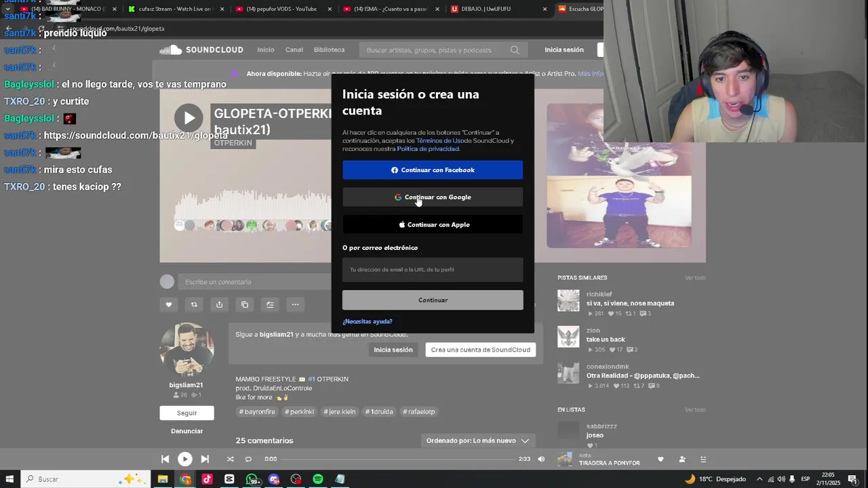Image resolution: width=868 pixels, height=488 pixels.
Task: Like the track using heart icon below waveform
Action: pyautogui.click(x=169, y=304)
